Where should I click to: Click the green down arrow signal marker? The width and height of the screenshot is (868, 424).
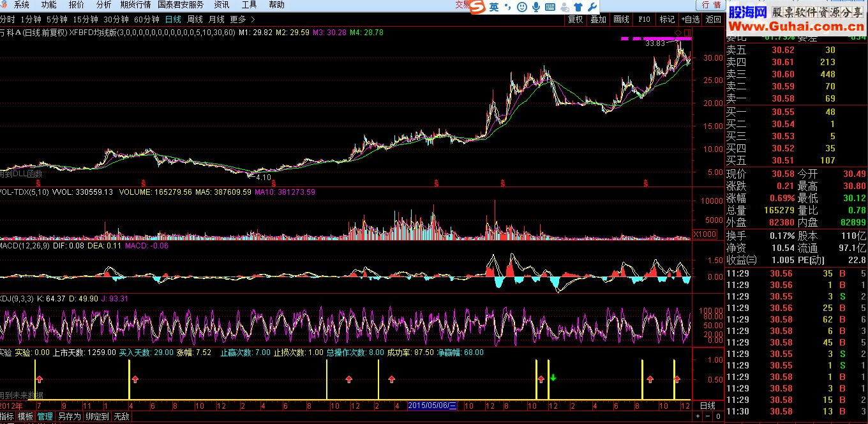[553, 377]
